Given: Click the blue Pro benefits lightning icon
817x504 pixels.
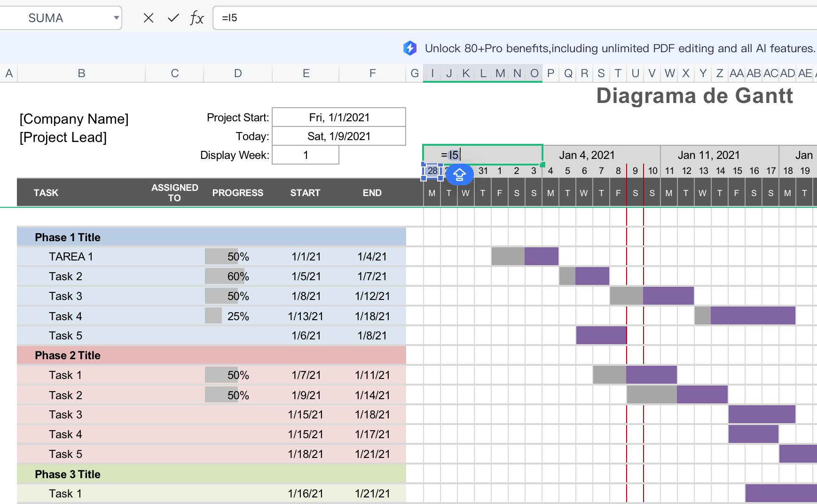Looking at the screenshot, I should (x=410, y=48).
